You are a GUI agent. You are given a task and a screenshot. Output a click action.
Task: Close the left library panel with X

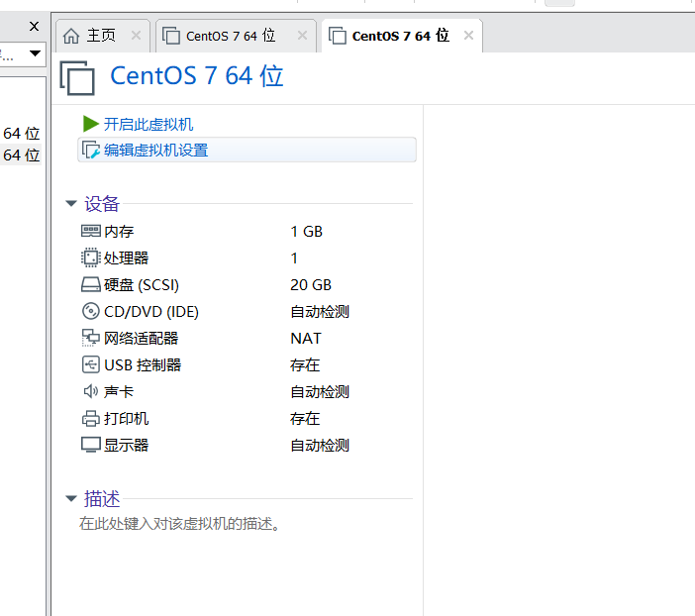(34, 27)
